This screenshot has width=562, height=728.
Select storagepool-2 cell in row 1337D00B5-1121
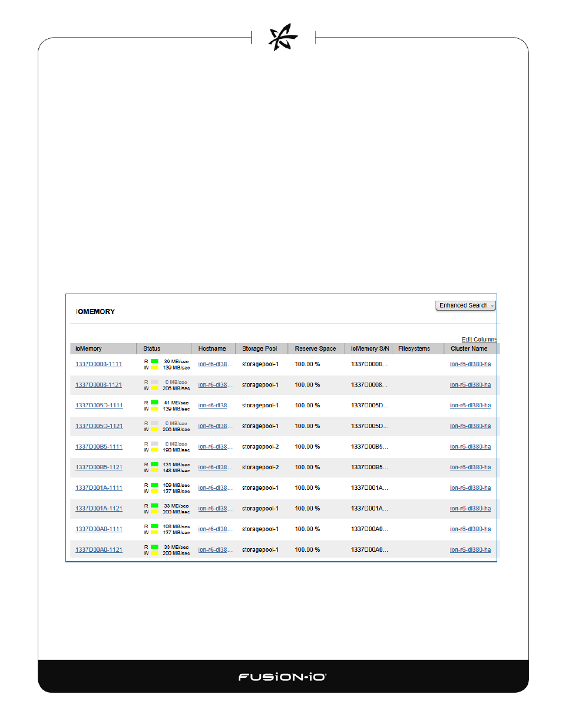260,467
